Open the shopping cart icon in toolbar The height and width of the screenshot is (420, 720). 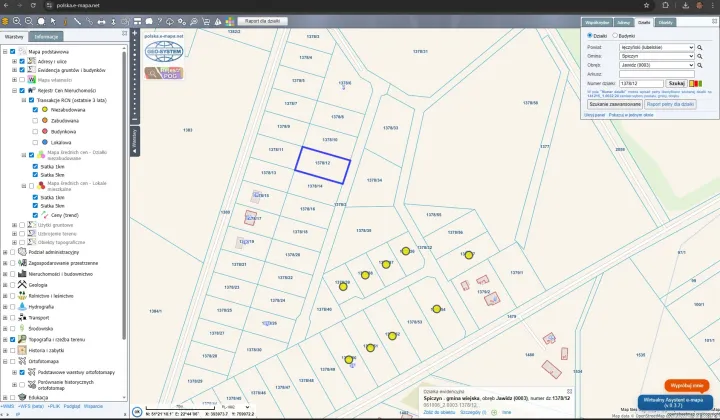[208, 20]
